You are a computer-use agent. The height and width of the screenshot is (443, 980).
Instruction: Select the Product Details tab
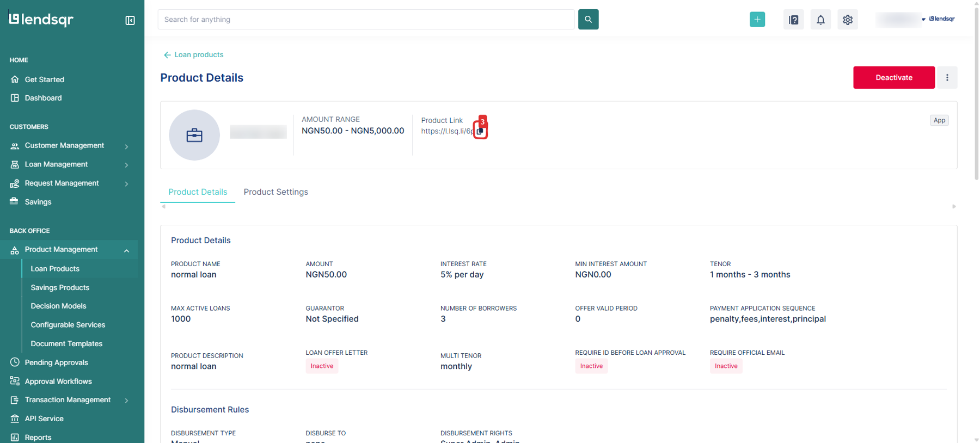tap(198, 192)
